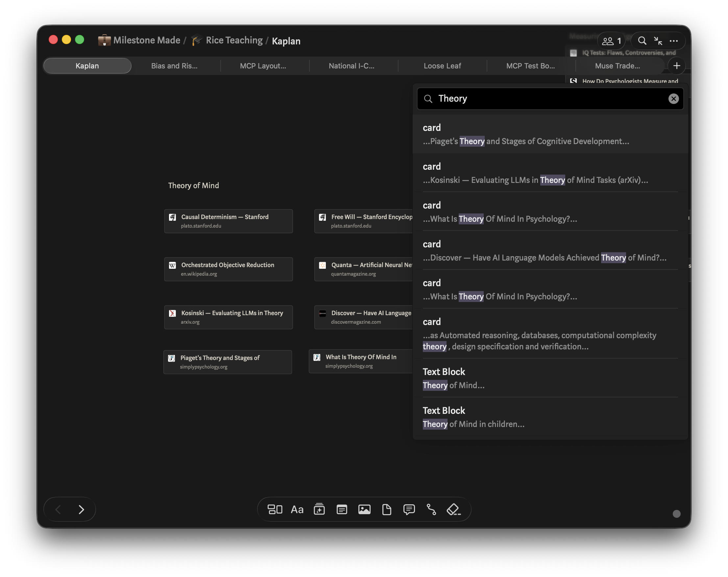
Task: Open Discover discovermagazine.com card on canvas
Action: pyautogui.click(x=363, y=317)
